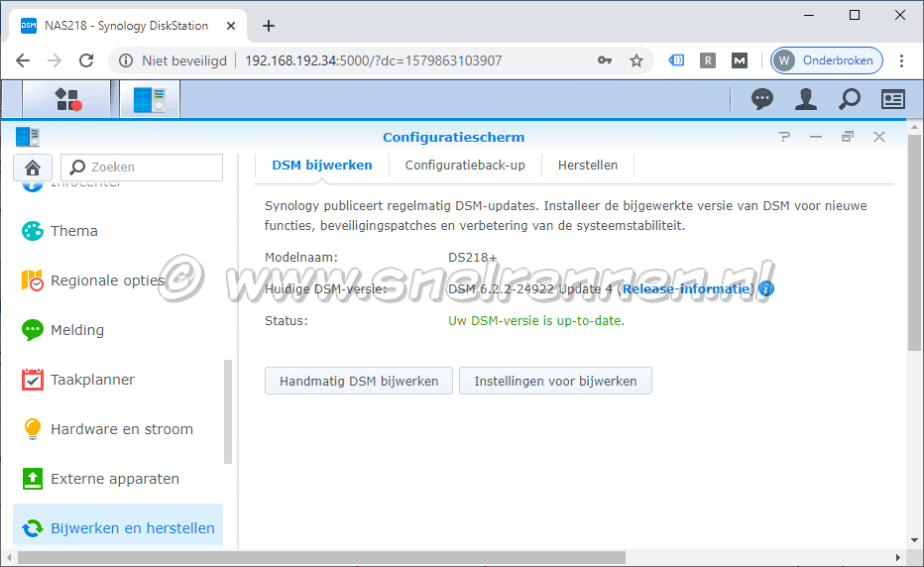Image resolution: width=924 pixels, height=567 pixels.
Task: Open the R browser extension
Action: (x=708, y=60)
